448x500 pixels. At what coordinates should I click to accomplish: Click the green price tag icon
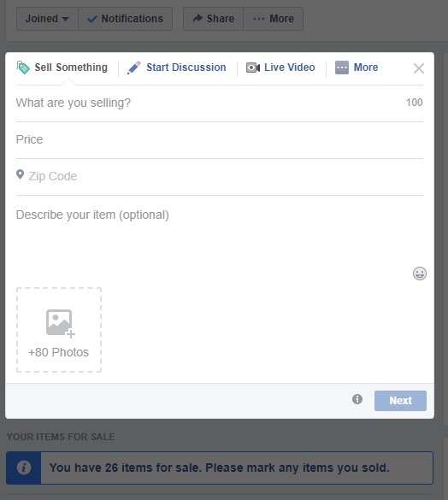[x=23, y=68]
